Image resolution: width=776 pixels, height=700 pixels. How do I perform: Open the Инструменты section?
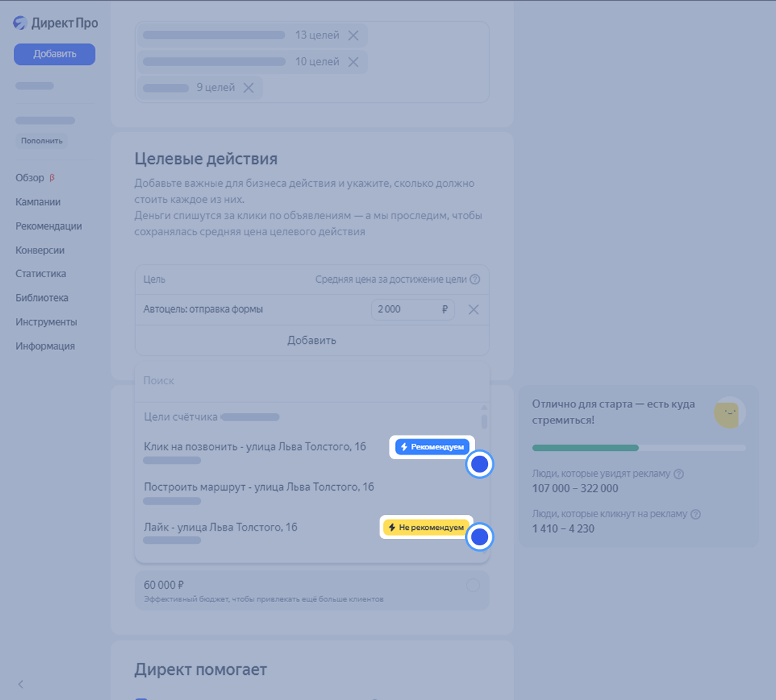click(46, 323)
